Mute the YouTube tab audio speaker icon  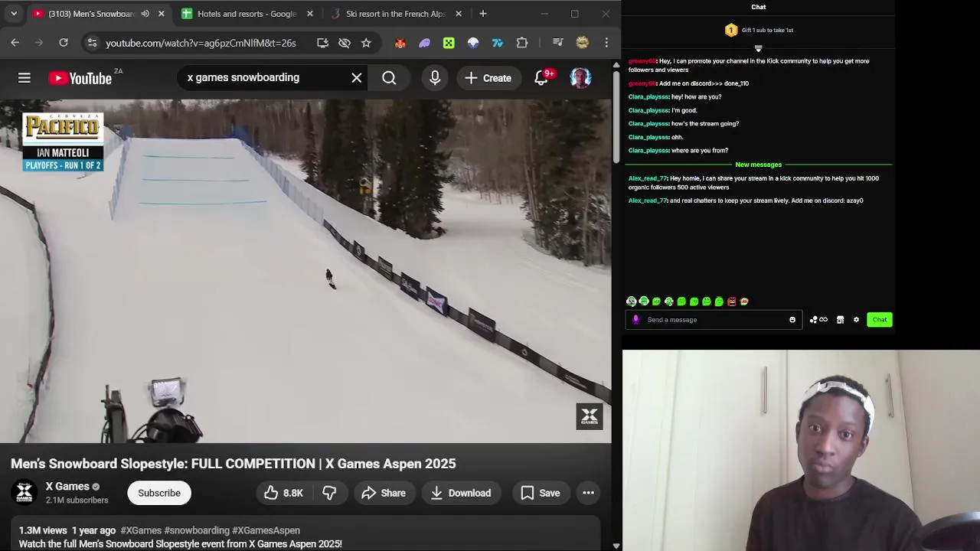coord(145,14)
